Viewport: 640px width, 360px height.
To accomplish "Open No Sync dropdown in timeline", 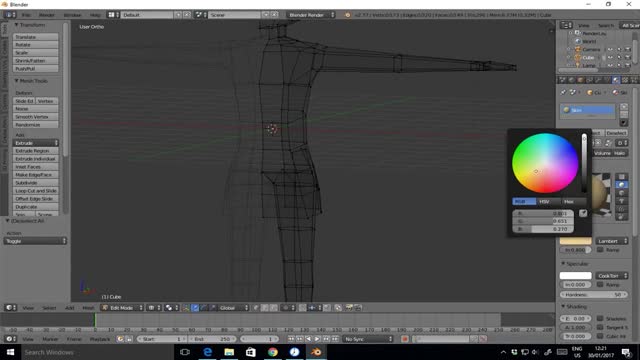I will (x=368, y=339).
